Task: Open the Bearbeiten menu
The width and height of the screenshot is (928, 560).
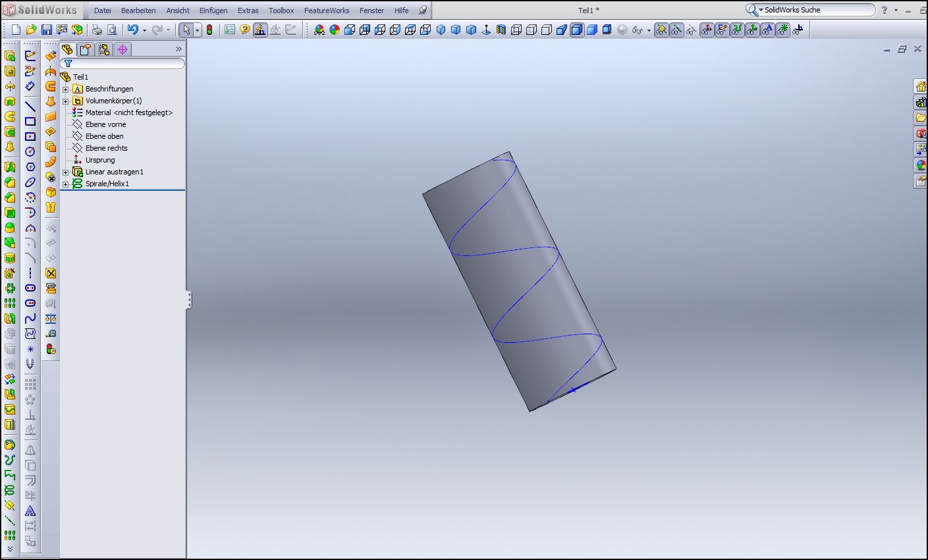Action: [138, 11]
